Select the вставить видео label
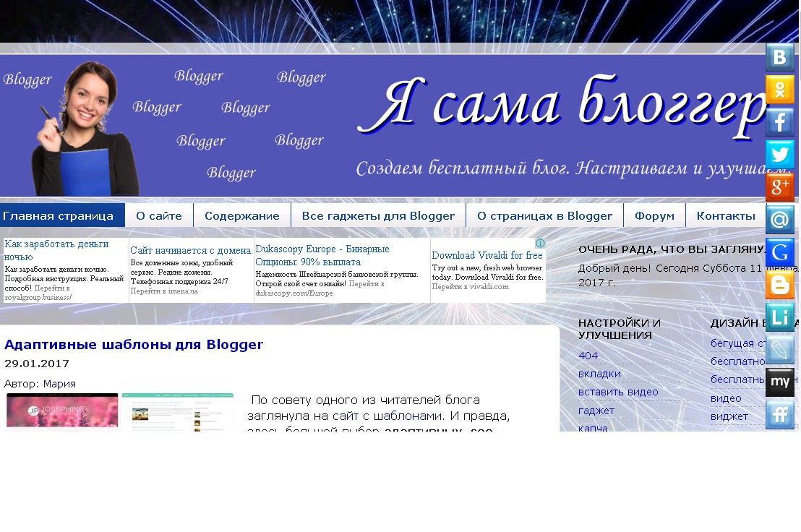The image size is (801, 532). click(x=618, y=392)
